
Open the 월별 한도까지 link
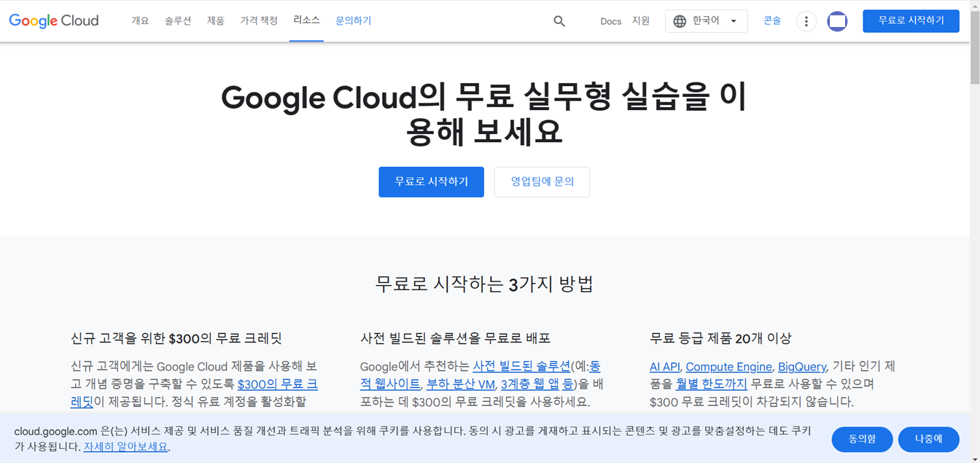[711, 384]
